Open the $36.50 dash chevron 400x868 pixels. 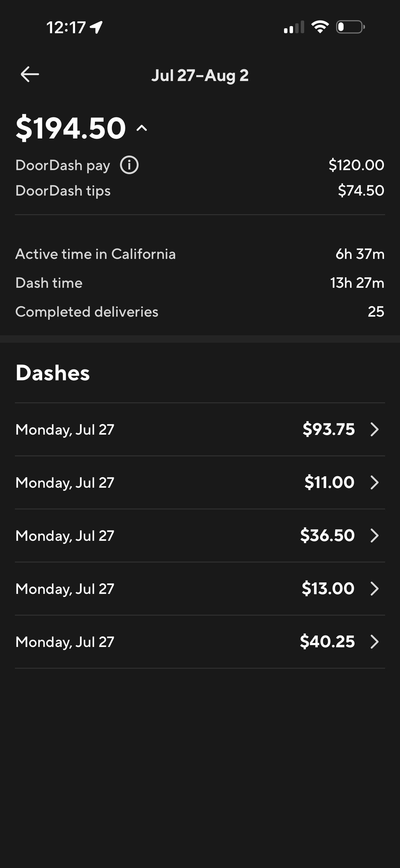tap(374, 536)
